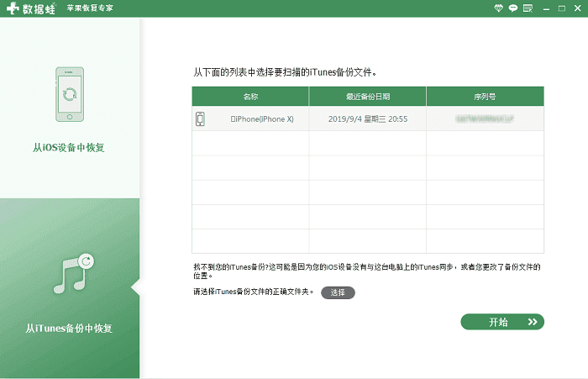The height and width of the screenshot is (379, 588).
Task: Click the backup date 2019/9/4 cell
Action: tap(367, 119)
